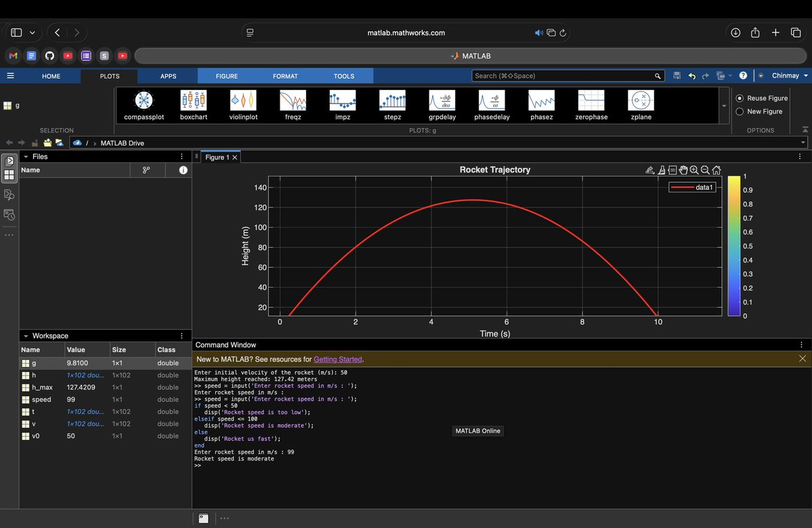The width and height of the screenshot is (812, 528).
Task: Choose the zplane plot
Action: (x=641, y=106)
